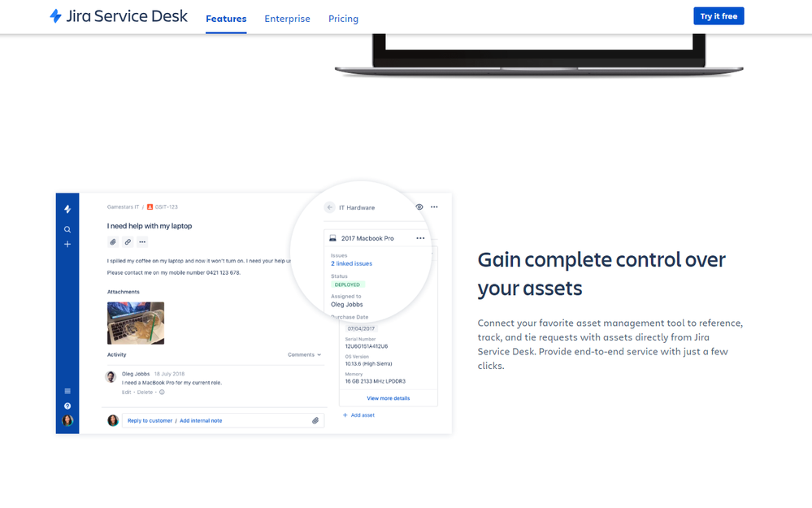Open the Pricing tab
This screenshot has width=812, height=508.
[x=343, y=19]
